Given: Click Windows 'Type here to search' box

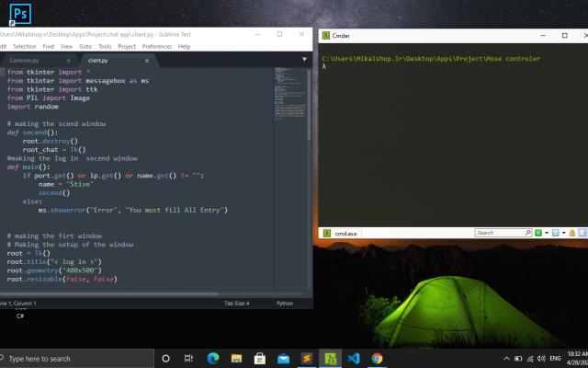Looking at the screenshot, I should pos(77,359).
